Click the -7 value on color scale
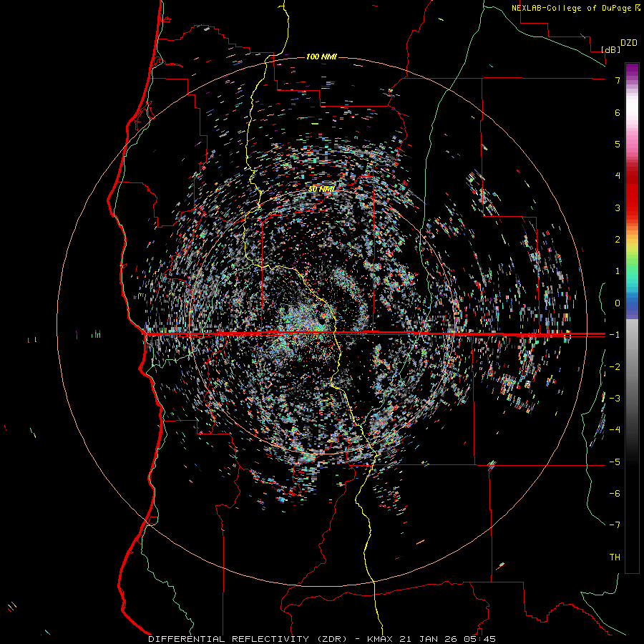 [615, 525]
